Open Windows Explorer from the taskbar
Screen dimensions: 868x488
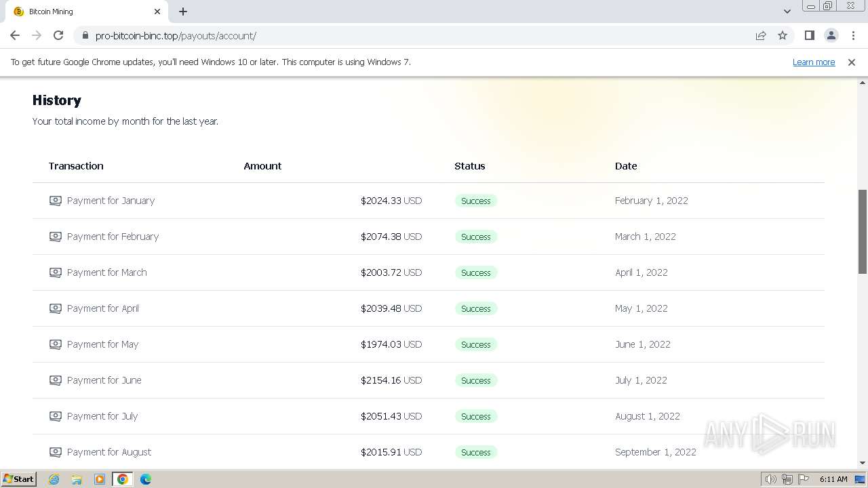point(77,479)
